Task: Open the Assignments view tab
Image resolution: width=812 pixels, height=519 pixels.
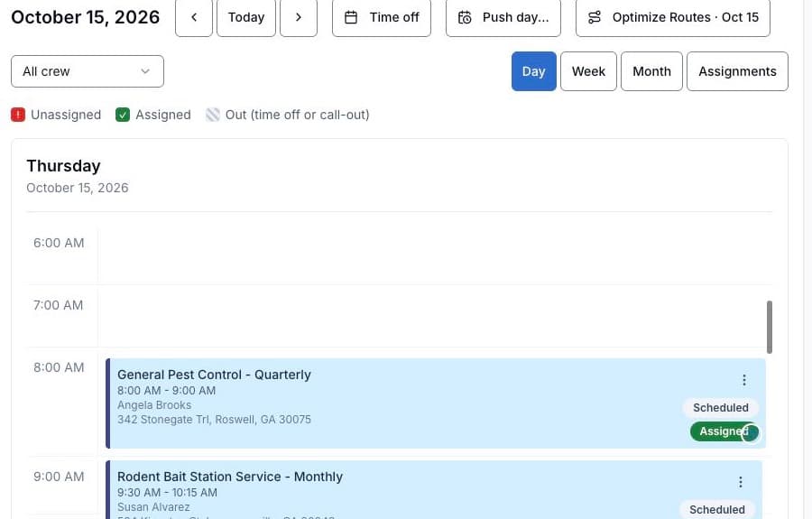Action: click(737, 71)
